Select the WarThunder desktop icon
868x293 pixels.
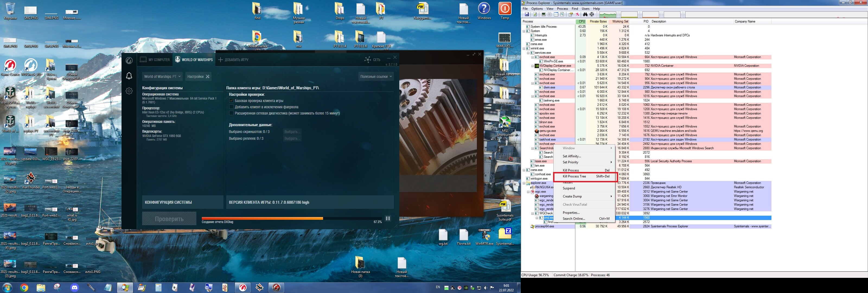coord(31,180)
